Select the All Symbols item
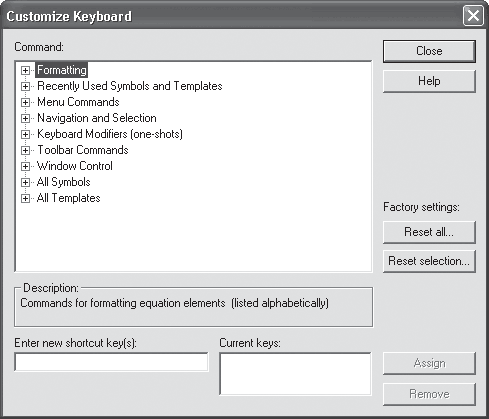The height and width of the screenshot is (419, 489). click(63, 182)
